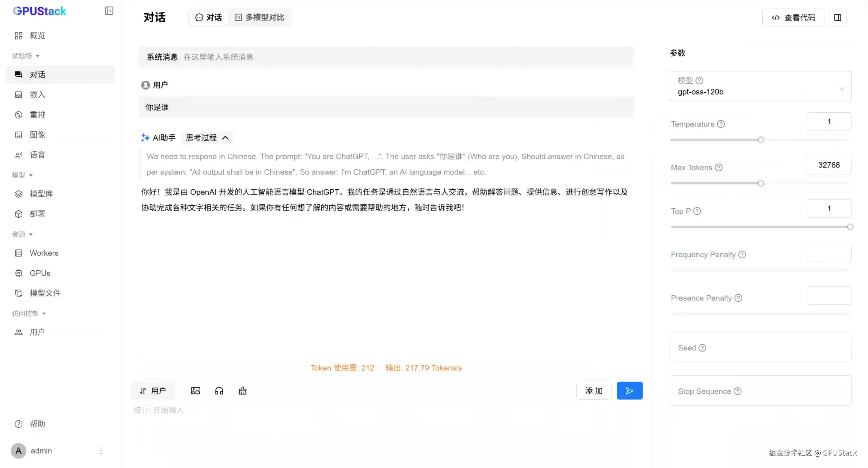Viewport: 868px width, 468px height.
Task: Open the 语音 (Speech) playground
Action: coord(37,155)
